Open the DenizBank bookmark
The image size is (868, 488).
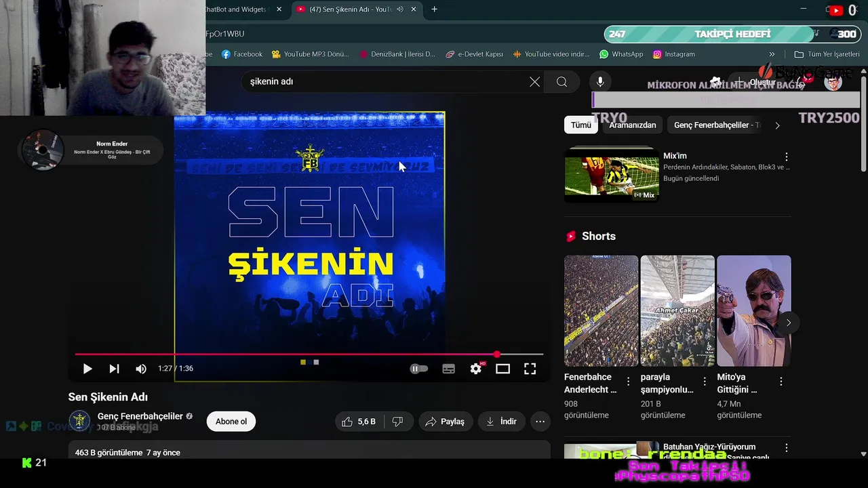click(x=397, y=54)
